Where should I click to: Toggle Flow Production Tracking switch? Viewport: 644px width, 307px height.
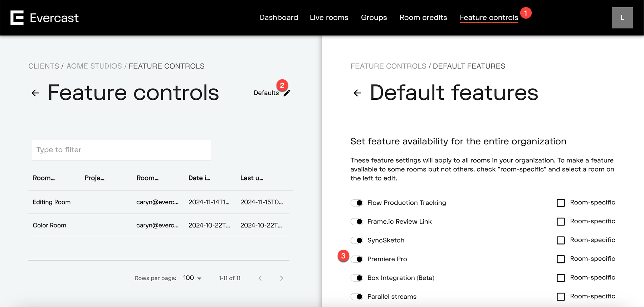pos(357,203)
